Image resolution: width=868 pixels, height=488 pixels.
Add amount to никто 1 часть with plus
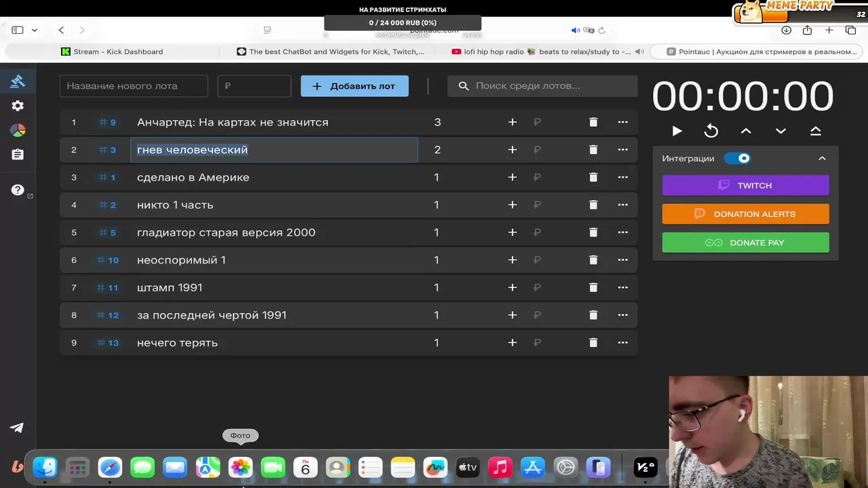(513, 205)
